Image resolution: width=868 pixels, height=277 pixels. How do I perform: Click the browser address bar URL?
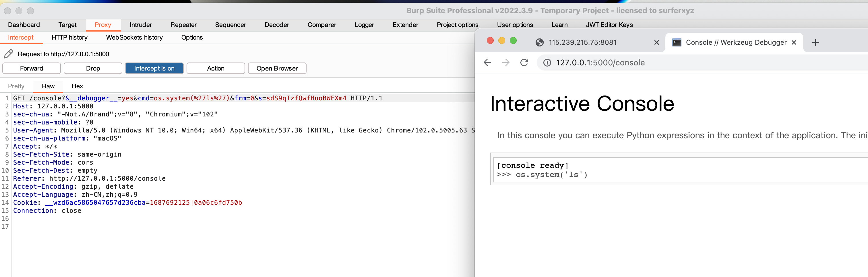(x=600, y=63)
